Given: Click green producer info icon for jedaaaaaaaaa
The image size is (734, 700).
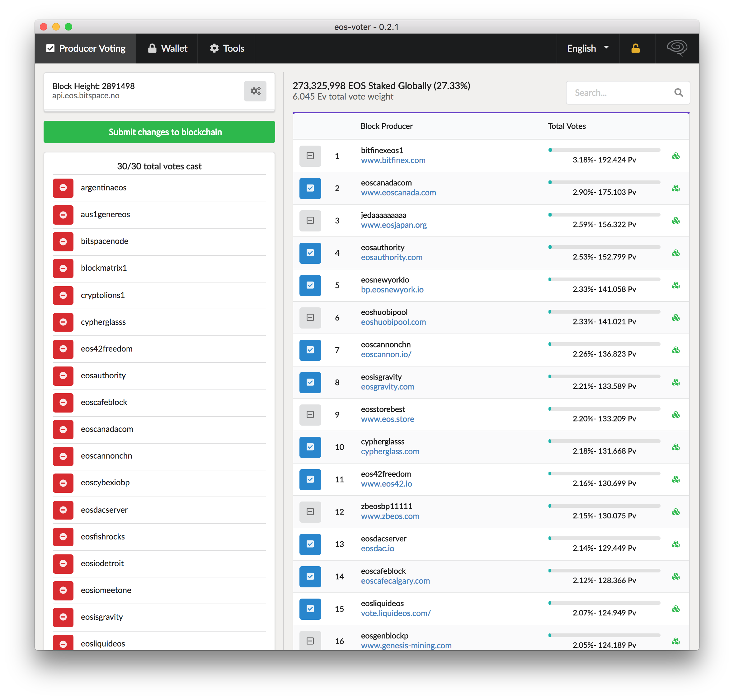Looking at the screenshot, I should pyautogui.click(x=675, y=221).
